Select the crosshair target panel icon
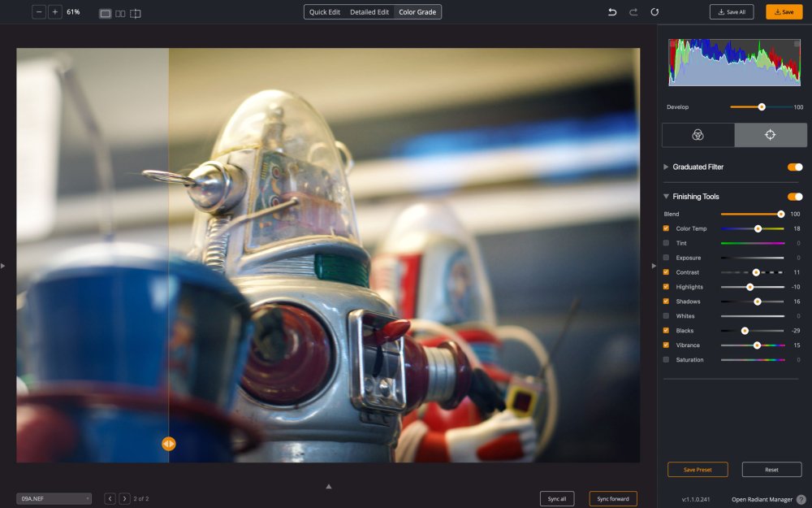Screen dimensions: 812x508 pyautogui.click(x=771, y=135)
